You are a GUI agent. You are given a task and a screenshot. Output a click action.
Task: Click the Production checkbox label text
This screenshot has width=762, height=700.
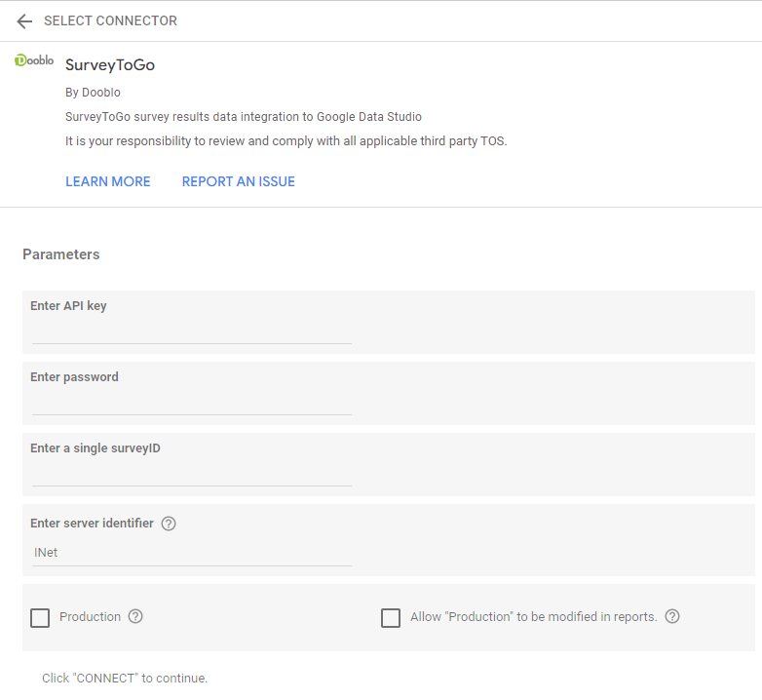click(x=90, y=616)
